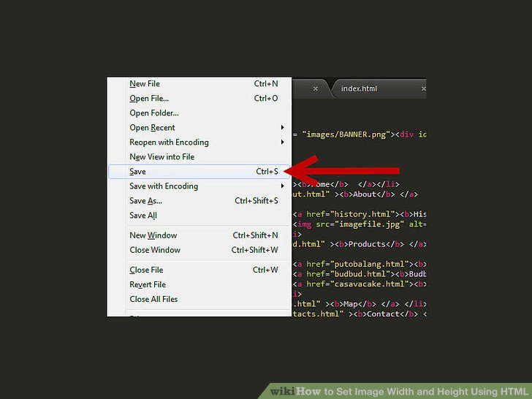The width and height of the screenshot is (532, 399).
Task: Close the tab left of index.html
Action: point(316,89)
